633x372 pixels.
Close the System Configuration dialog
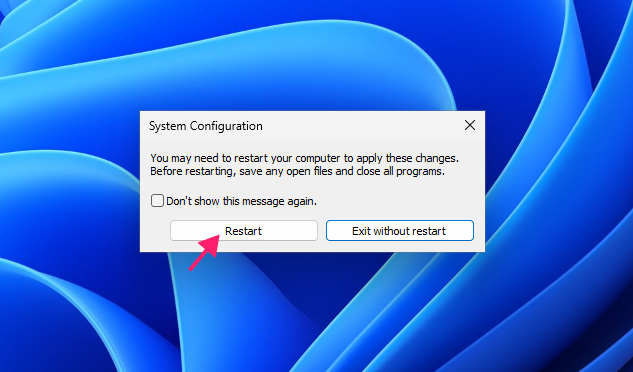click(x=470, y=125)
